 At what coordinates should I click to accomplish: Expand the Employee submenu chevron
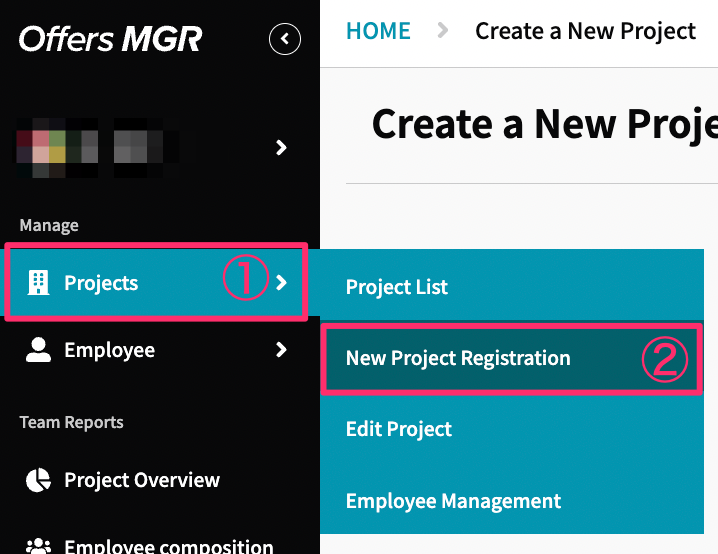(282, 350)
